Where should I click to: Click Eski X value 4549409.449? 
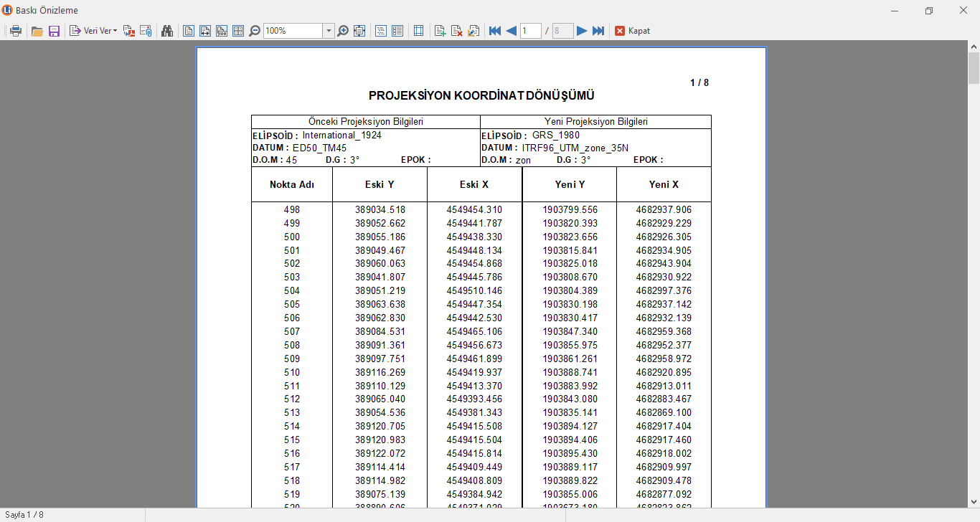click(x=474, y=467)
